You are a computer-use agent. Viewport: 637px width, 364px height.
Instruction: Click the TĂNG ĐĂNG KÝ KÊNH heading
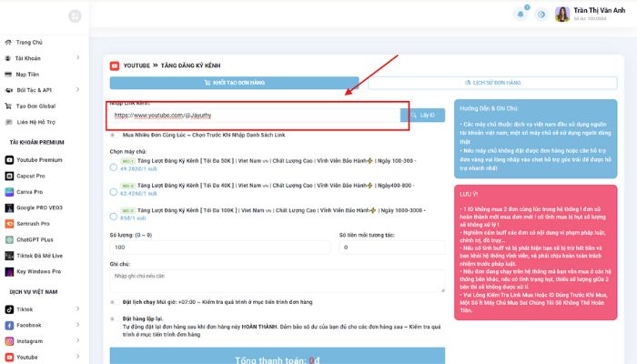(190, 66)
